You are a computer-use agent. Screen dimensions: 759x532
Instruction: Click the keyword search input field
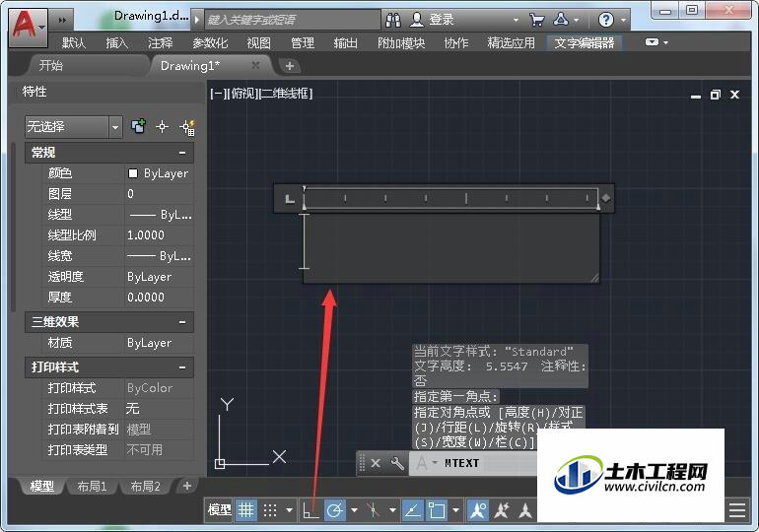[x=293, y=20]
